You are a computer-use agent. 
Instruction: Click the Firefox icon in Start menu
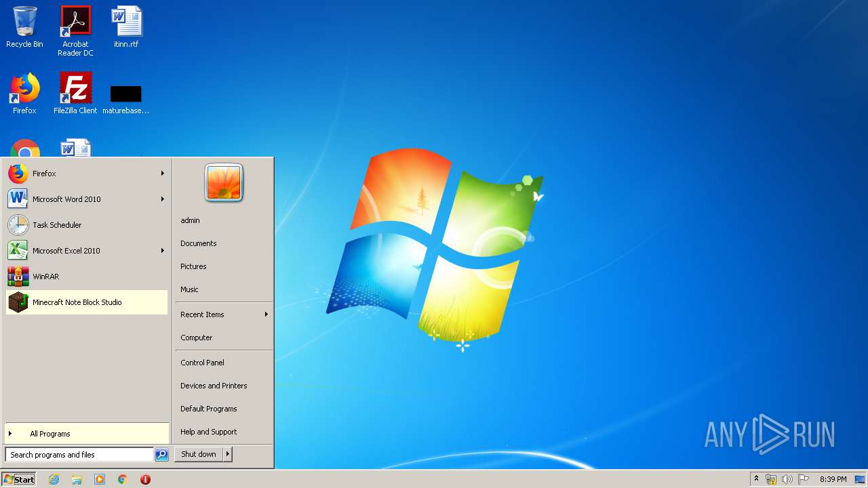coord(18,174)
